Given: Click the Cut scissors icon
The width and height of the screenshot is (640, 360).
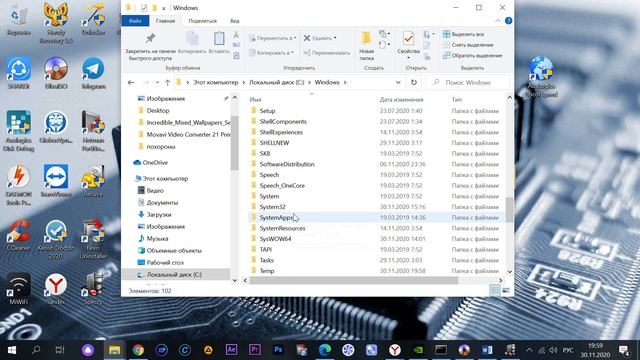Looking at the screenshot, I should click(236, 35).
